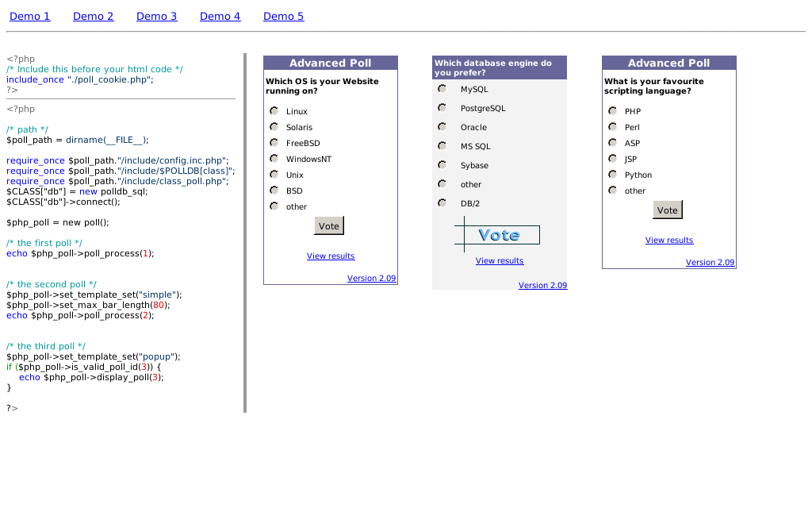Pick PostgreSQL in the database poll
The height and width of the screenshot is (508, 812).
[x=442, y=107]
